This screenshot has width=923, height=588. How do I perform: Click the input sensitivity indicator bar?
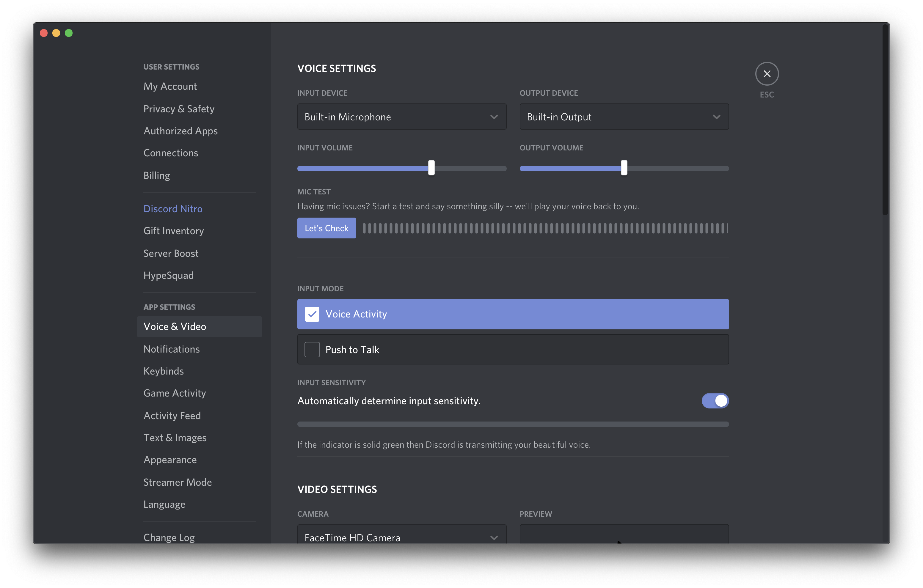point(513,424)
